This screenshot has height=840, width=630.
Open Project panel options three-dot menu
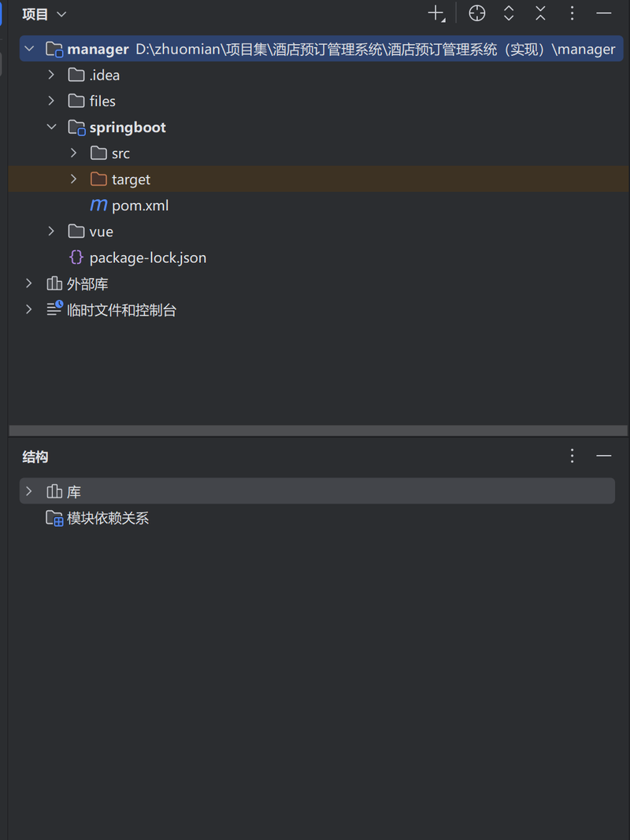pos(573,13)
